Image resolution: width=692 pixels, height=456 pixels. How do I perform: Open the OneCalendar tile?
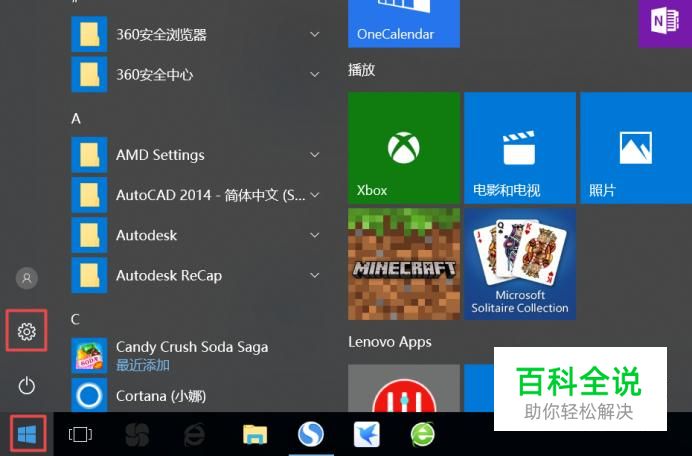coord(404,23)
